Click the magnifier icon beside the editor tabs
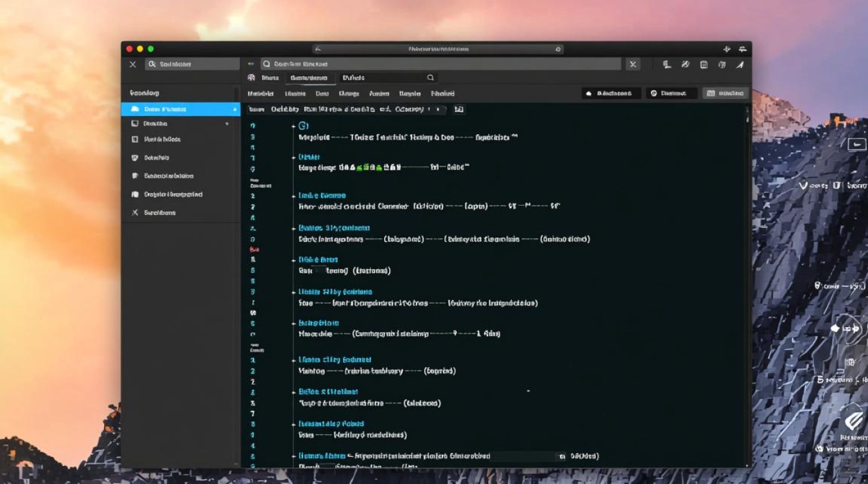The image size is (868, 484). pyautogui.click(x=430, y=77)
